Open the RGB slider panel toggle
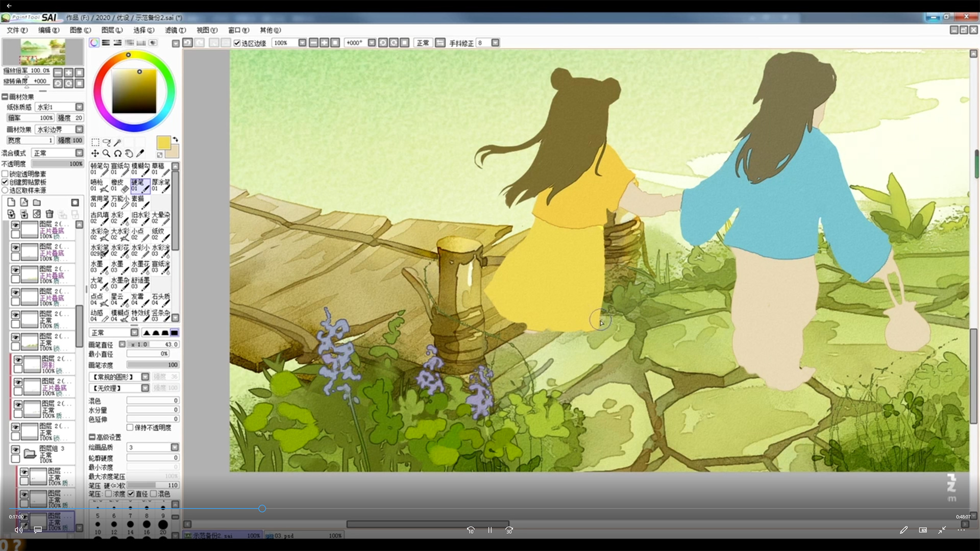Viewport: 980px width, 551px height. coord(106,43)
